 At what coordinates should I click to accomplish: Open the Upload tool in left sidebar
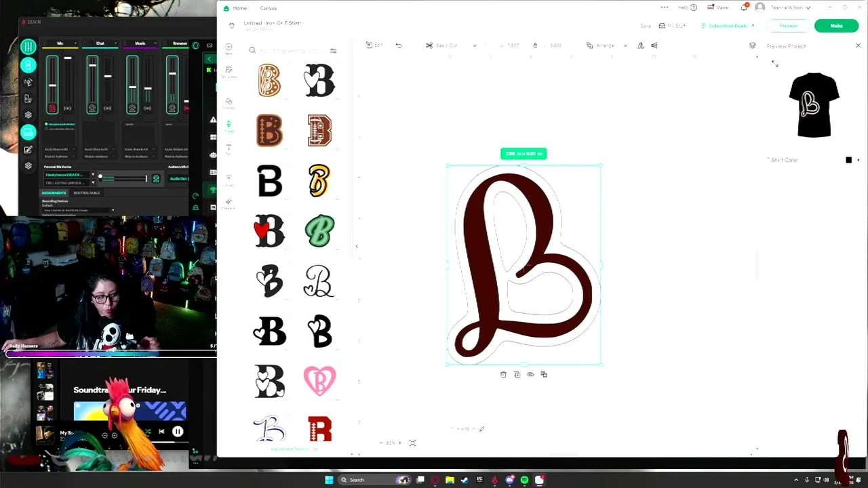coord(229,179)
